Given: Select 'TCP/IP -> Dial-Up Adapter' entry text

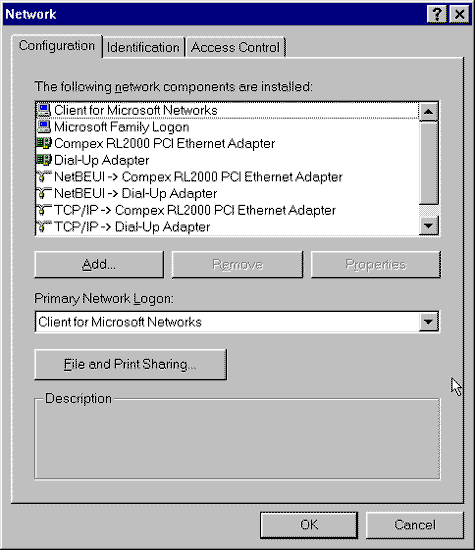Looking at the screenshot, I should pos(132,227).
